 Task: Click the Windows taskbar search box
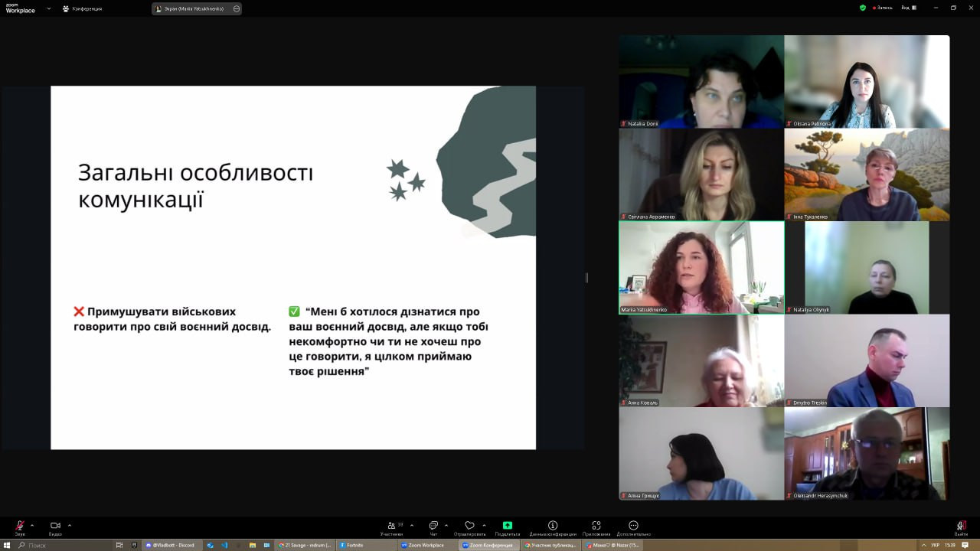coord(64,545)
